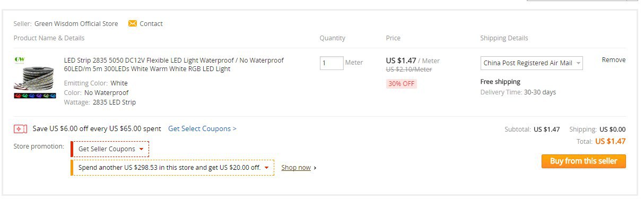
Task: Open the LED strip product thumbnail
Action: [x=35, y=82]
